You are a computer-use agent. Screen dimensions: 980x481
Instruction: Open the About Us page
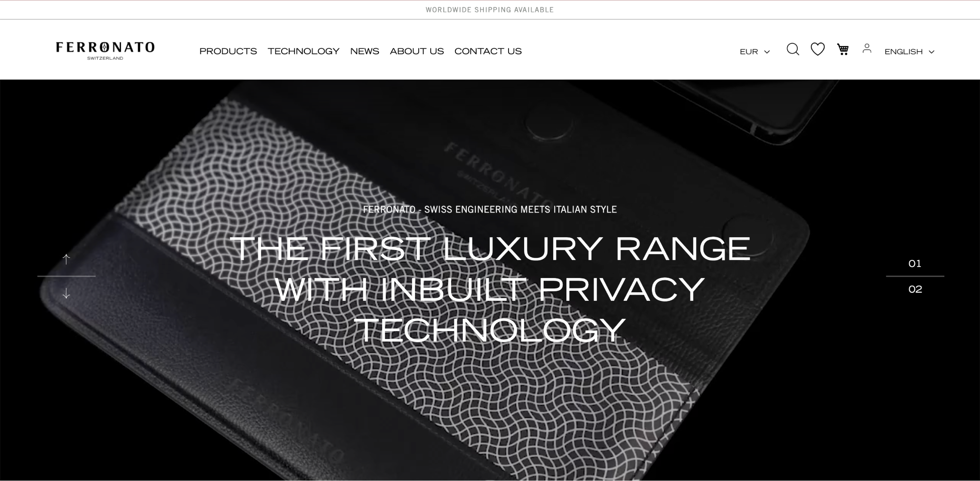(417, 51)
